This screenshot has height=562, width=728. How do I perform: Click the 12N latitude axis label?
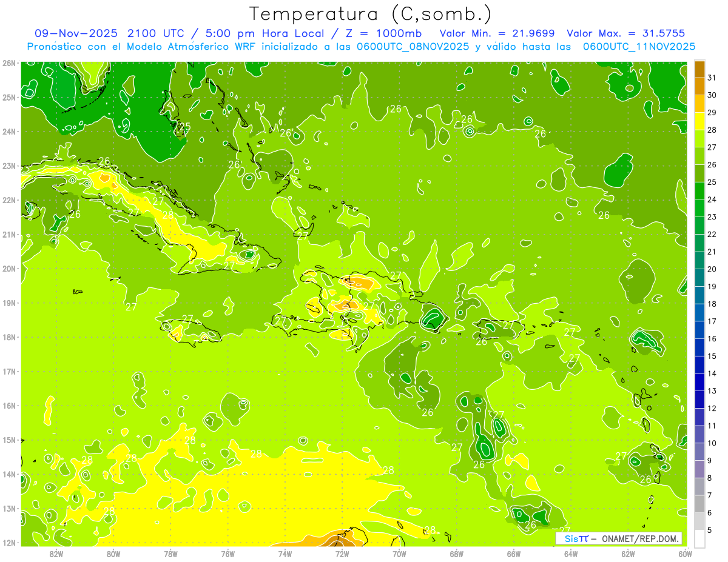pyautogui.click(x=8, y=542)
